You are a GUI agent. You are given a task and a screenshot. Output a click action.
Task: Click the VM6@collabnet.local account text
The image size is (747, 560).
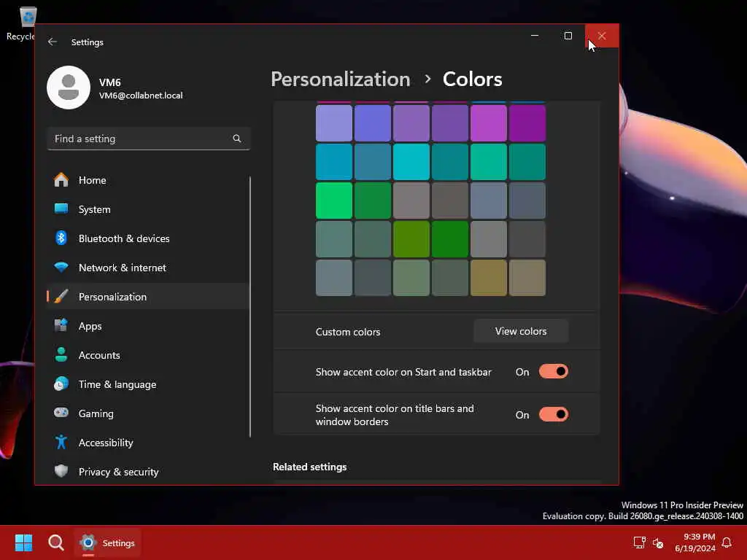click(141, 96)
